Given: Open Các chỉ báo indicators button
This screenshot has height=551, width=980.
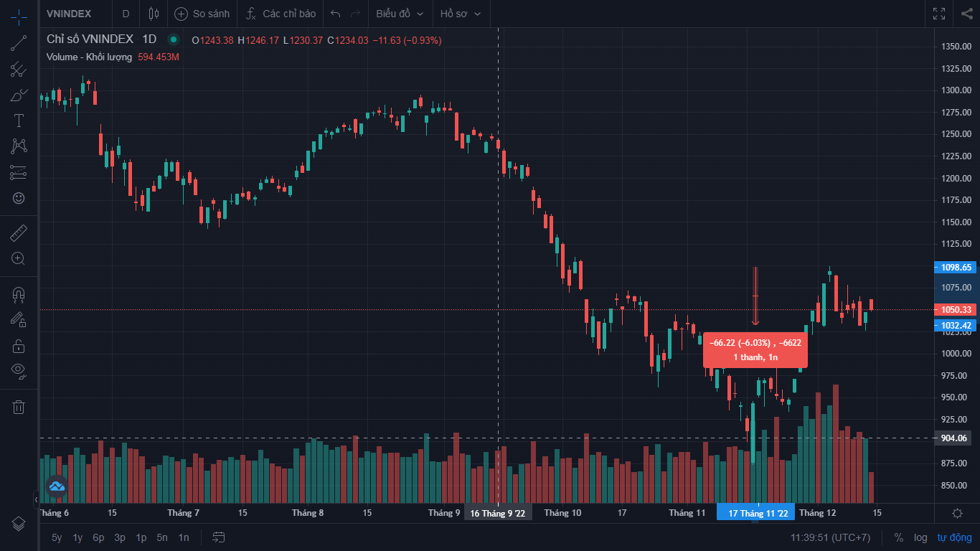Looking at the screenshot, I should (x=281, y=14).
